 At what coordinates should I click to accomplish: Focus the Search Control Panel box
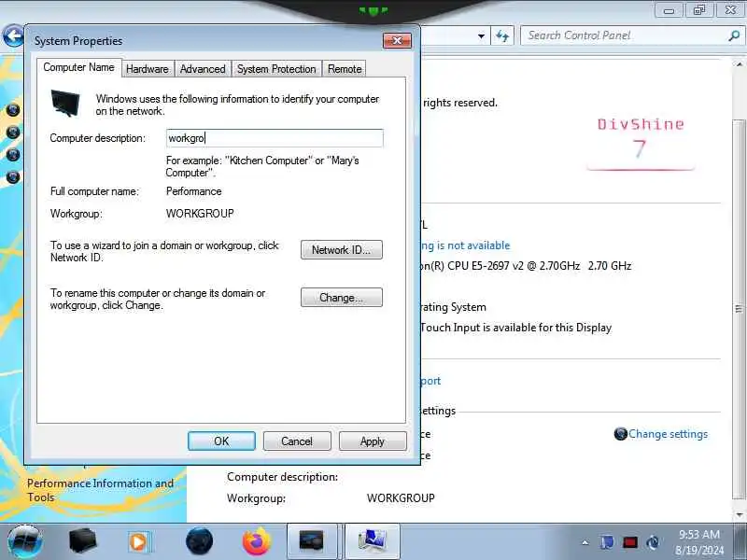[624, 35]
